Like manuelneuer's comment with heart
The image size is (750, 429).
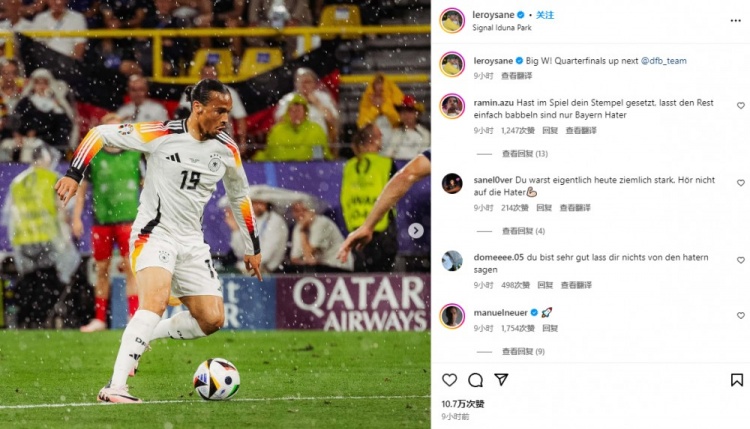(740, 316)
